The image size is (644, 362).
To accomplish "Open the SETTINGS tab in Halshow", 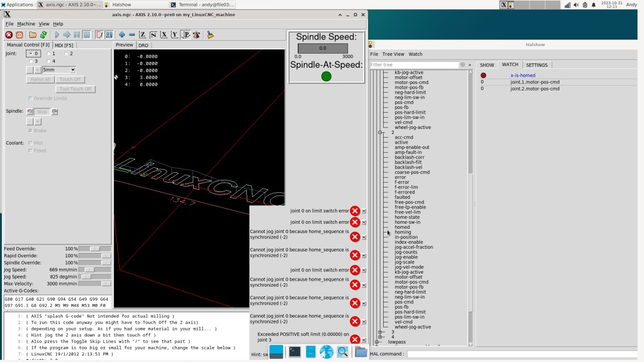I will [537, 65].
